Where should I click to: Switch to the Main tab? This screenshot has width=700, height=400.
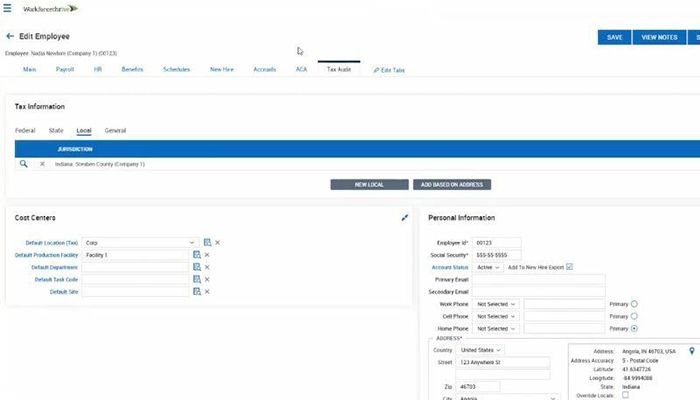[29, 69]
